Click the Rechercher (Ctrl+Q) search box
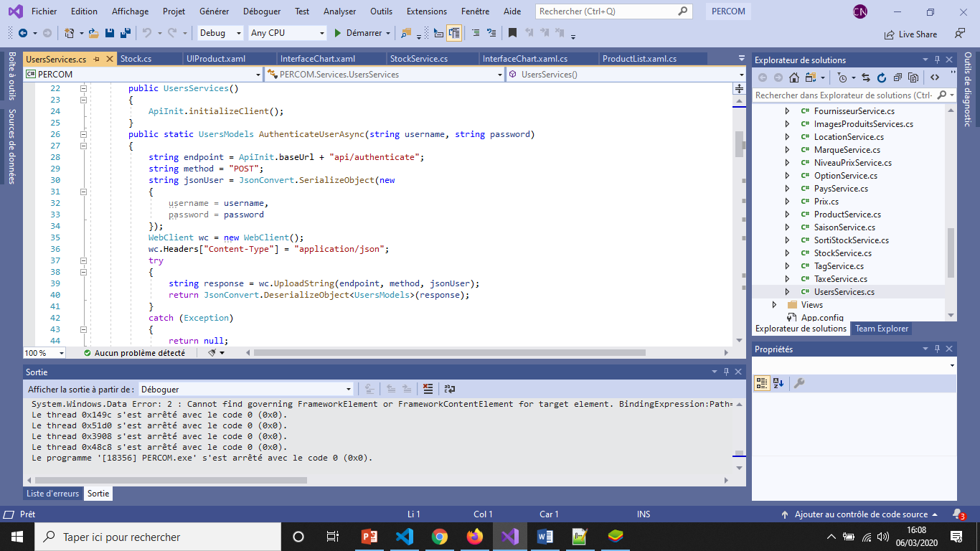Image resolution: width=980 pixels, height=551 pixels. point(613,11)
